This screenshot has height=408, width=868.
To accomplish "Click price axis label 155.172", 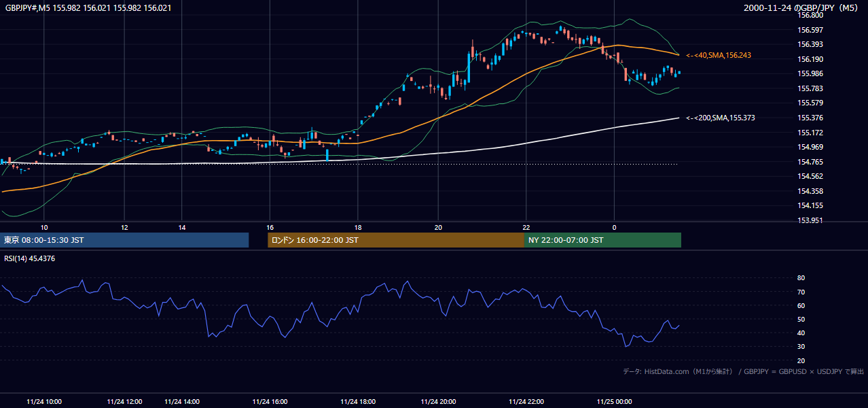I will pos(810,133).
